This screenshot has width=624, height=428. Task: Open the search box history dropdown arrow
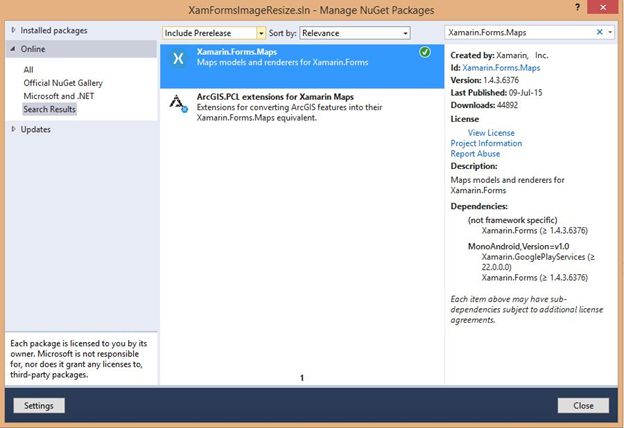610,32
